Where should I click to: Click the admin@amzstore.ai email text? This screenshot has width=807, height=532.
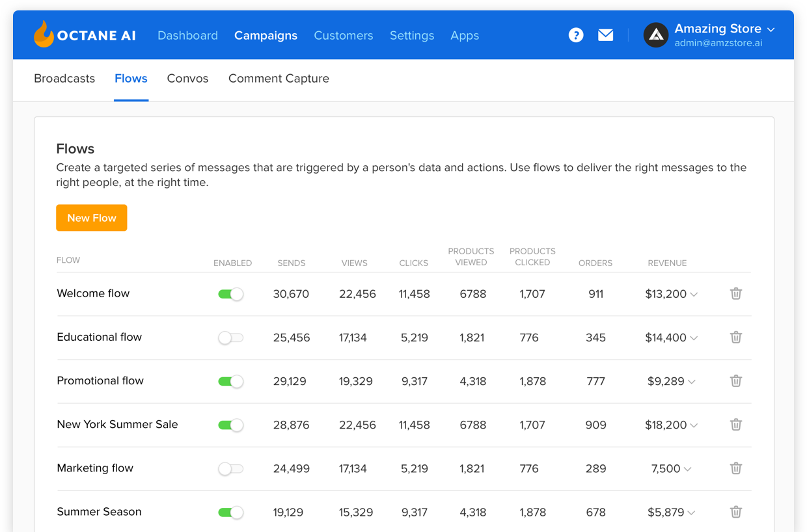point(718,43)
